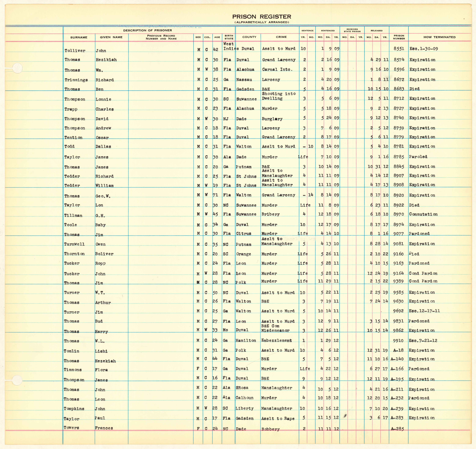Select given name Hezekiah

point(105,361)
